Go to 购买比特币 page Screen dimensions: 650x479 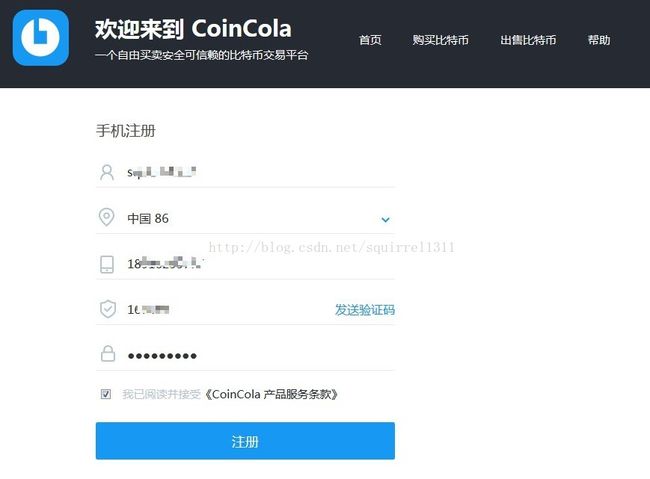[x=440, y=40]
